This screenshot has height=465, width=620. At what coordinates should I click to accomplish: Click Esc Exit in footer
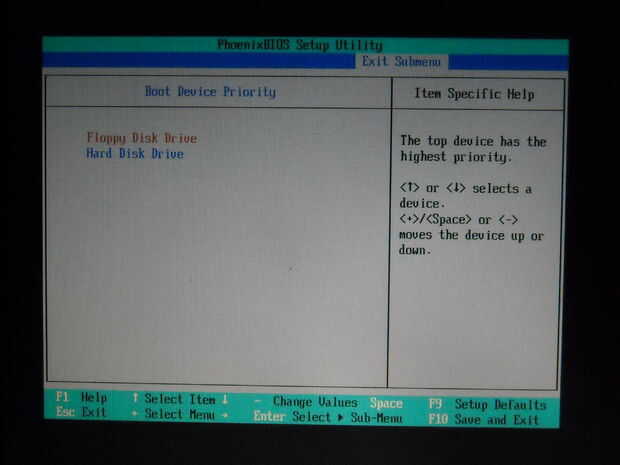[x=81, y=412]
